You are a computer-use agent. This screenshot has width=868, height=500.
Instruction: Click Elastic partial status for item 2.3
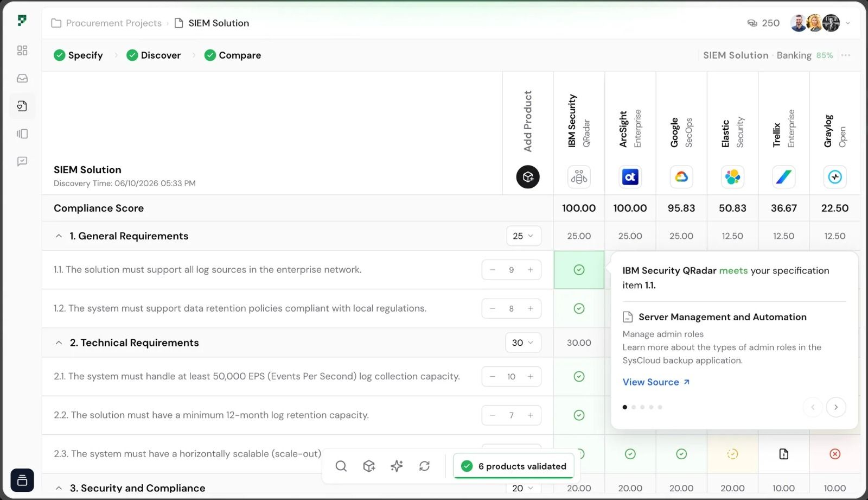[x=732, y=454]
